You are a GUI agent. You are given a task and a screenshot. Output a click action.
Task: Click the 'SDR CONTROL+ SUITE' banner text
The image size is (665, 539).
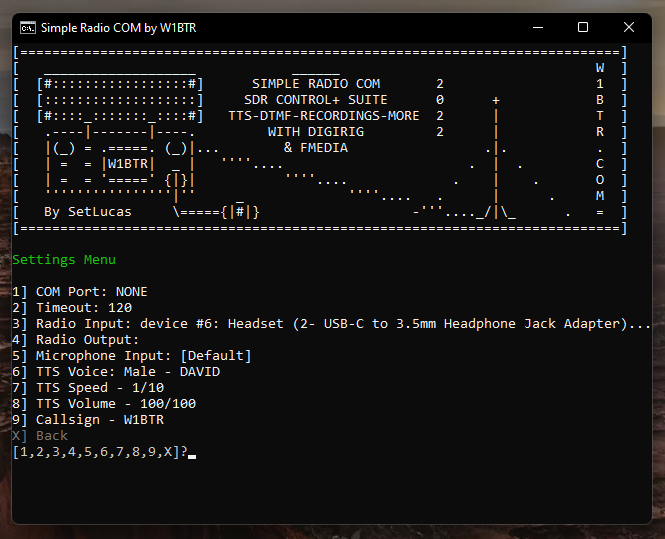point(316,100)
